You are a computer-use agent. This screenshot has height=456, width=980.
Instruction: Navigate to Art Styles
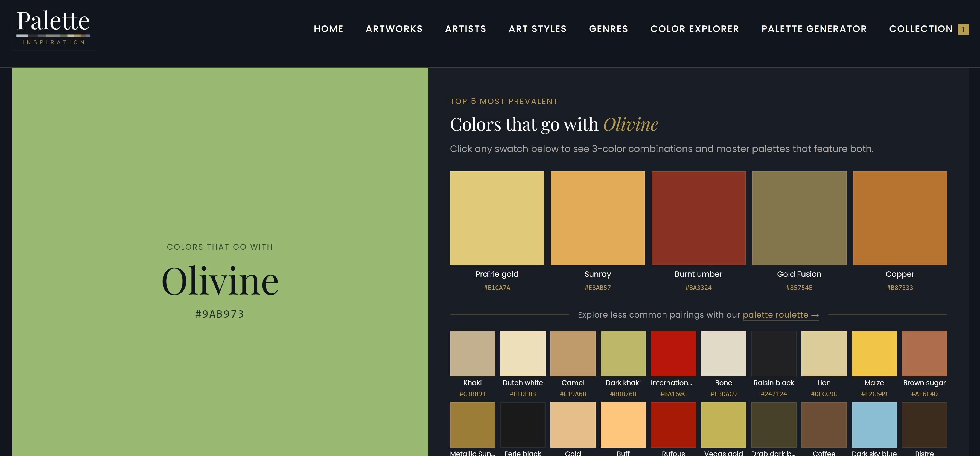[538, 29]
